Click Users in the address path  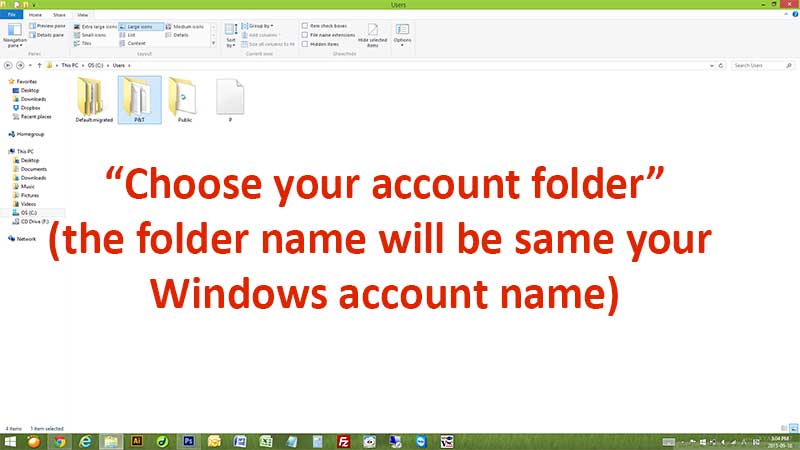pos(119,65)
